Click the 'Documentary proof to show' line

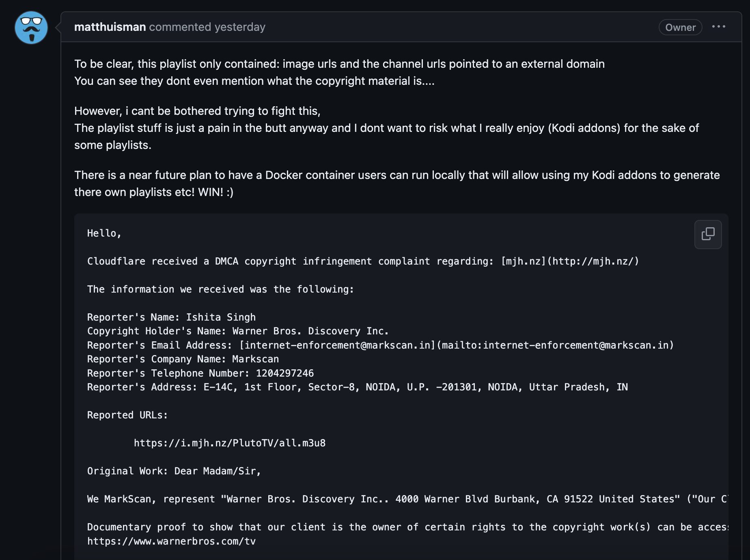click(x=407, y=527)
